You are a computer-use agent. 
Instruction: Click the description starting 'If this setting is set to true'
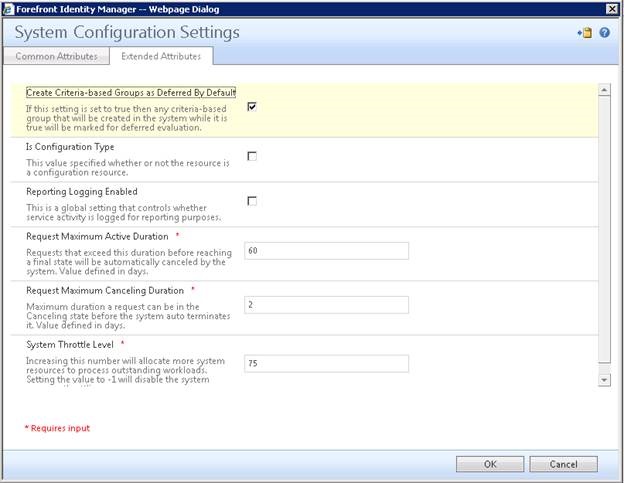click(127, 118)
